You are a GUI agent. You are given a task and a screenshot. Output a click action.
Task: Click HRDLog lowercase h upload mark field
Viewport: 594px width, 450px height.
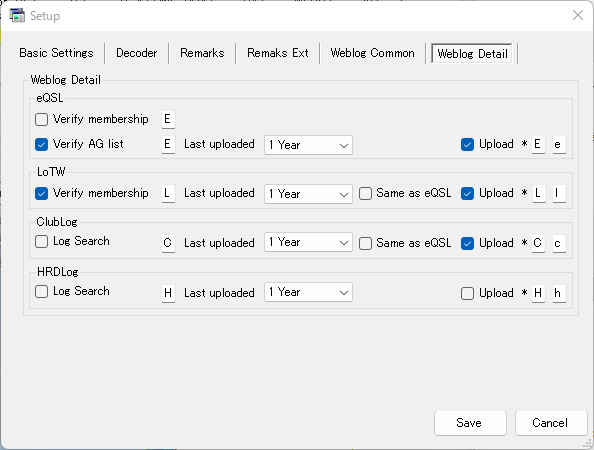pos(559,294)
